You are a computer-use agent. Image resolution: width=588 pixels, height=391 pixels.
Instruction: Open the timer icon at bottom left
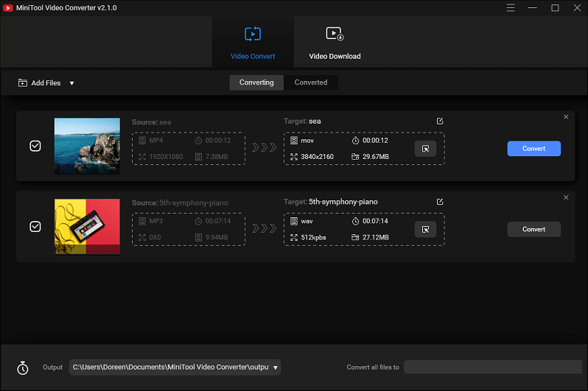(23, 367)
